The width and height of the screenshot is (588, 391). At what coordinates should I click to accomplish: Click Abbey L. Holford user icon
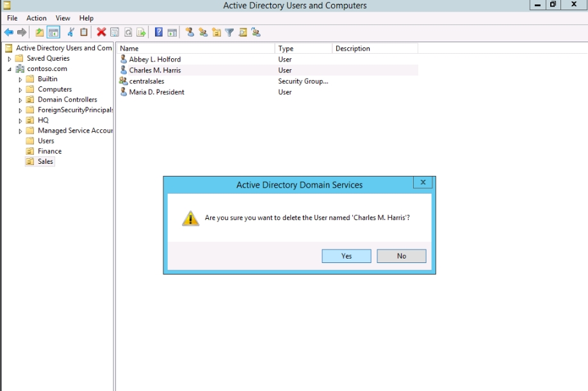[124, 59]
